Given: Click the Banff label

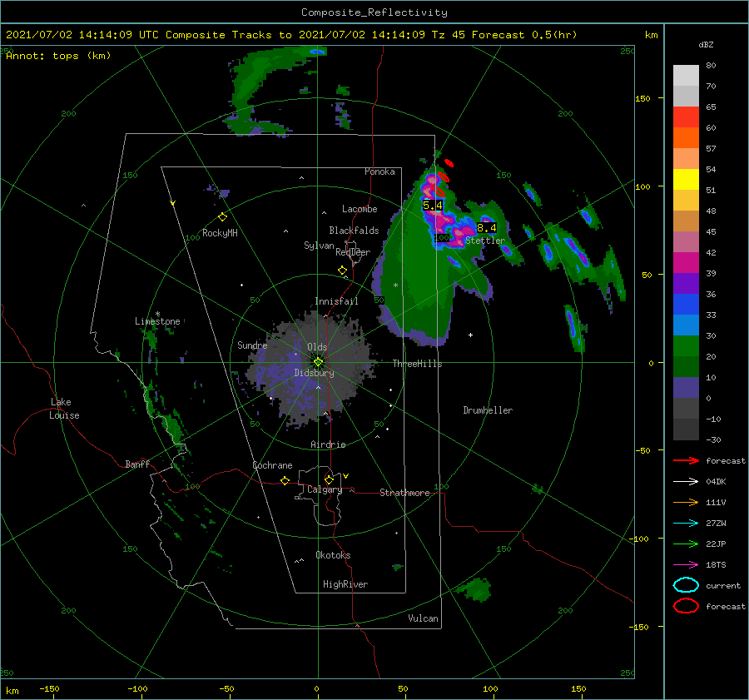Looking at the screenshot, I should point(137,464).
